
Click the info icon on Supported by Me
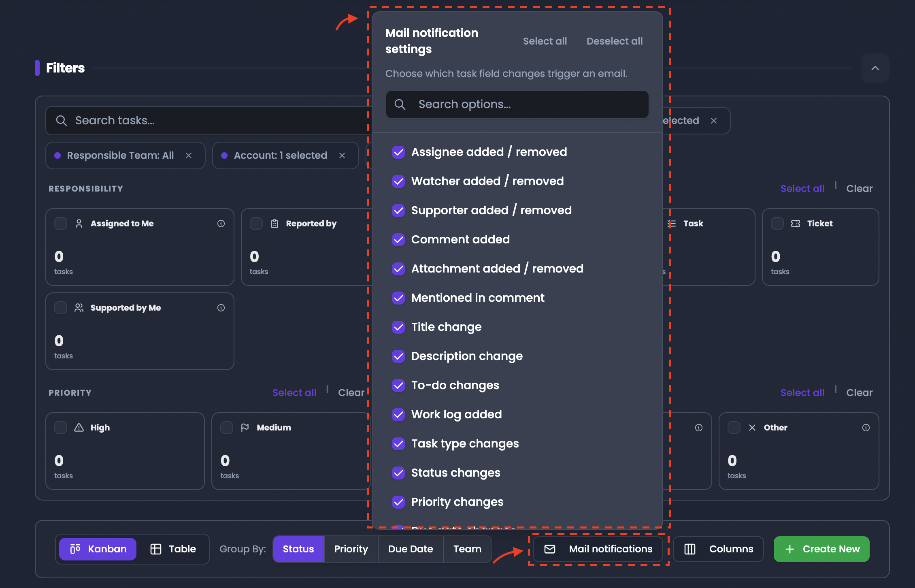pyautogui.click(x=221, y=308)
